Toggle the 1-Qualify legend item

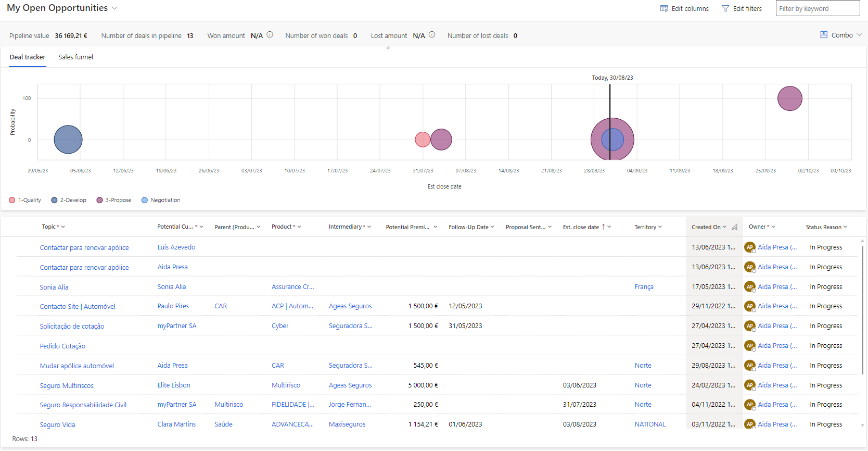25,200
